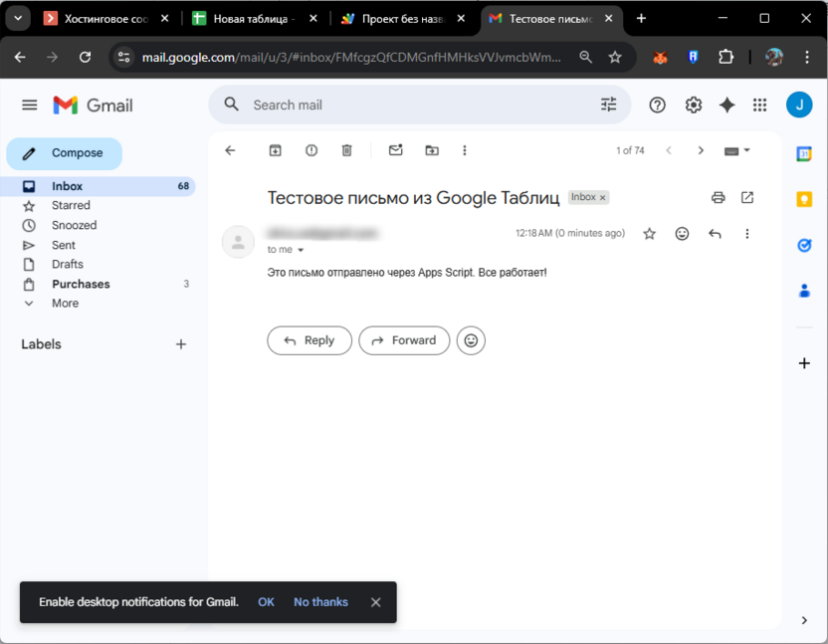Image resolution: width=828 pixels, height=644 pixels.
Task: Open Google Tasks side panel
Action: [804, 245]
